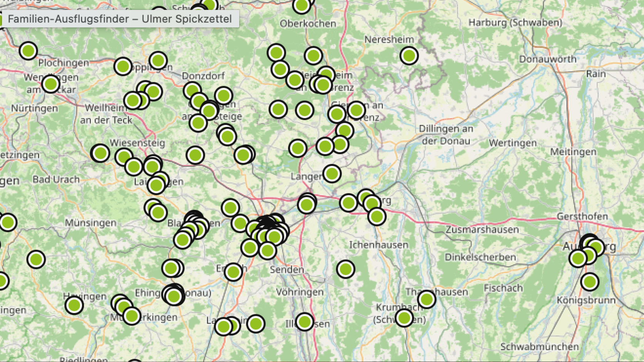Click the green legend square beside the title
This screenshot has width=644, height=362.
tap(1, 20)
